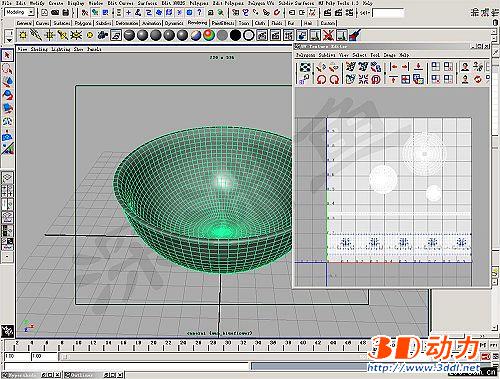
Task: Click the multicolor Ramp shader sphere icon
Action: click(x=209, y=35)
